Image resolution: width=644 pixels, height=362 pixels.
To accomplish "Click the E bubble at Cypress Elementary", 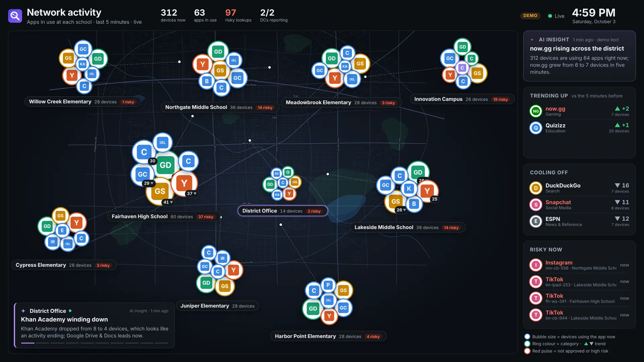I will 62,230.
